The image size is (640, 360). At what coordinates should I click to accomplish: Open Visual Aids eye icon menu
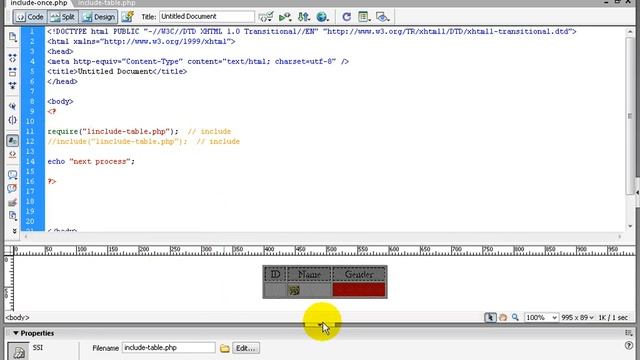(382, 17)
